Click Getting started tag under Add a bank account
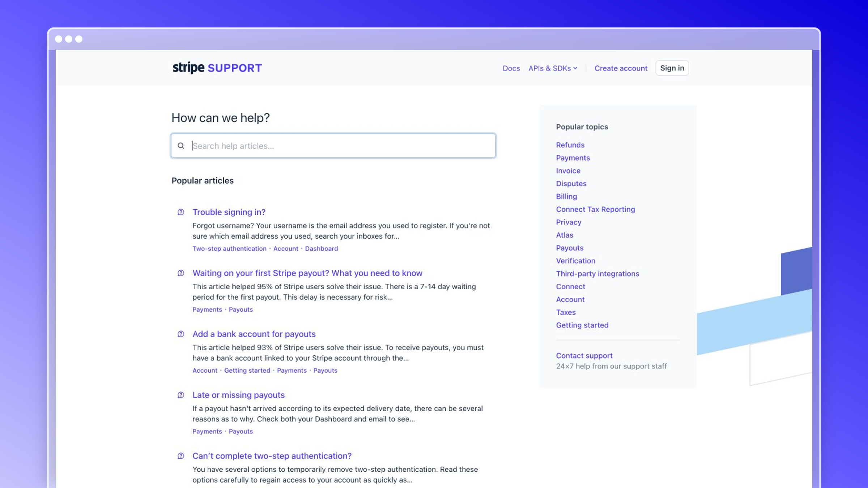Image resolution: width=868 pixels, height=488 pixels. point(247,371)
